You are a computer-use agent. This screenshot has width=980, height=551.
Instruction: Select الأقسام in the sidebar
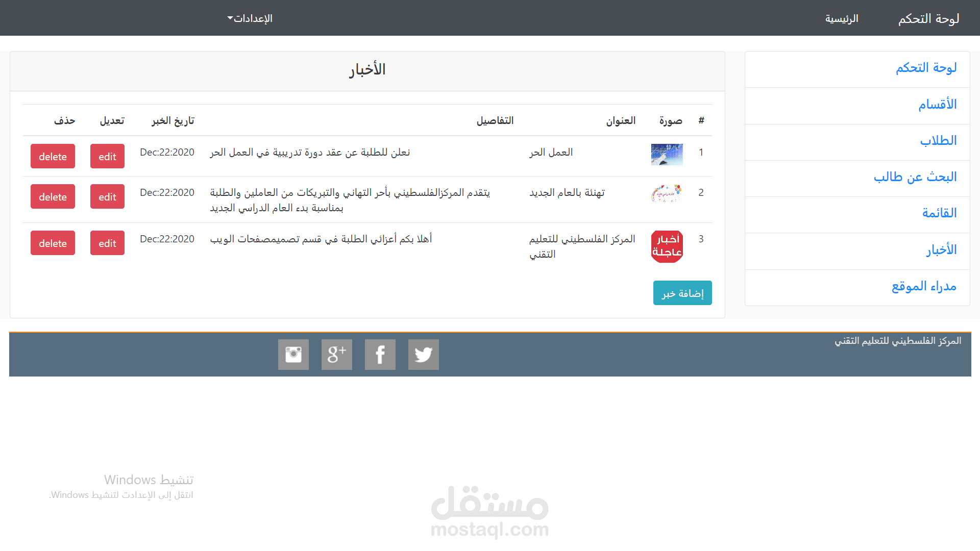tap(937, 105)
